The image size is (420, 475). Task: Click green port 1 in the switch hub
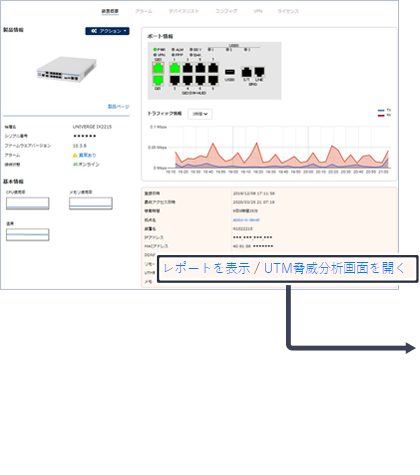pos(175,68)
